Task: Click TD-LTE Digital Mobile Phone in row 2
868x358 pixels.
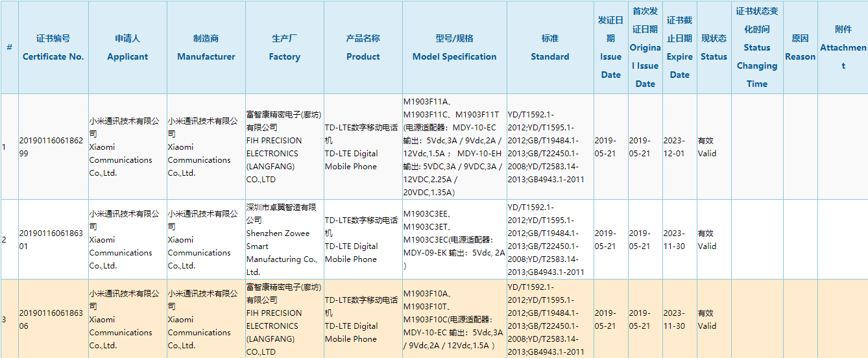Action: 351,252
